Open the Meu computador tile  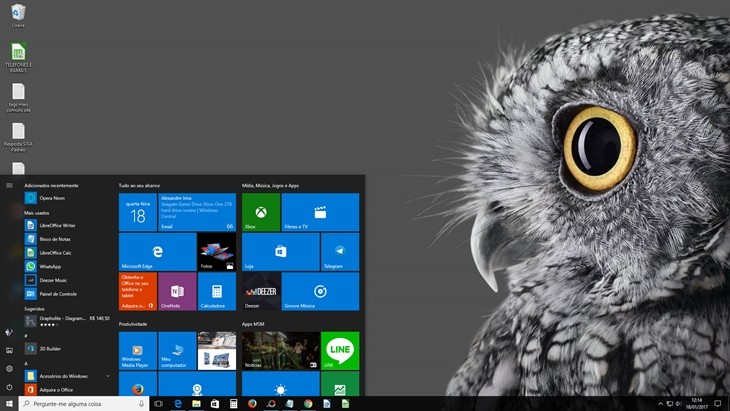click(x=177, y=351)
